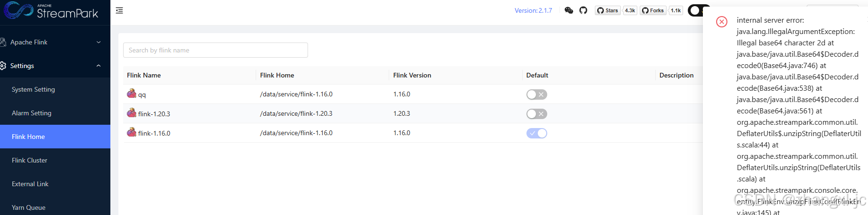Screen dimensions: 868x215
Task: Click the error icon in notification
Action: (722, 21)
